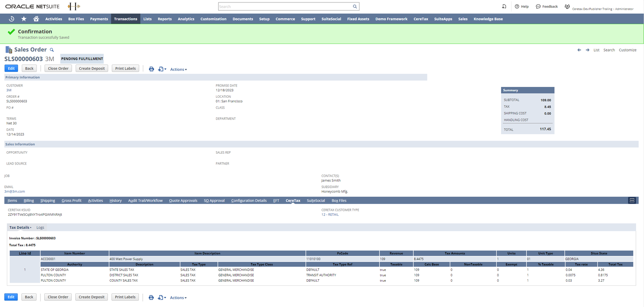Go to next record arrow
644x307 pixels.
click(x=588, y=50)
